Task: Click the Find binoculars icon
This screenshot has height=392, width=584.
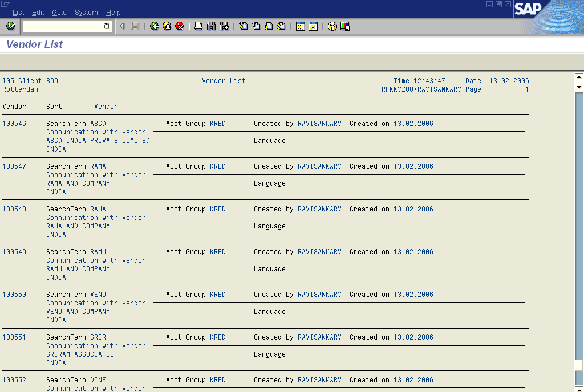Action: pos(211,26)
